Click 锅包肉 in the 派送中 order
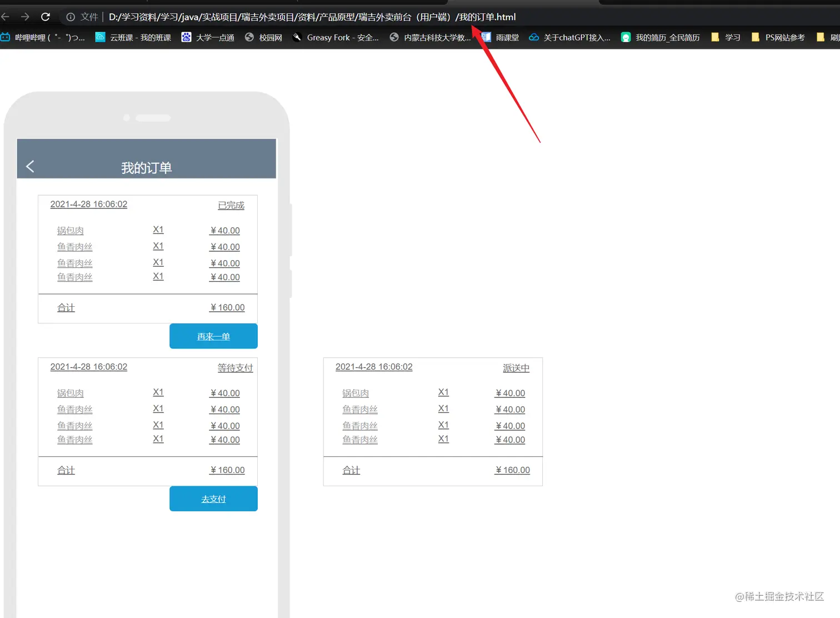The image size is (840, 618). pos(356,393)
